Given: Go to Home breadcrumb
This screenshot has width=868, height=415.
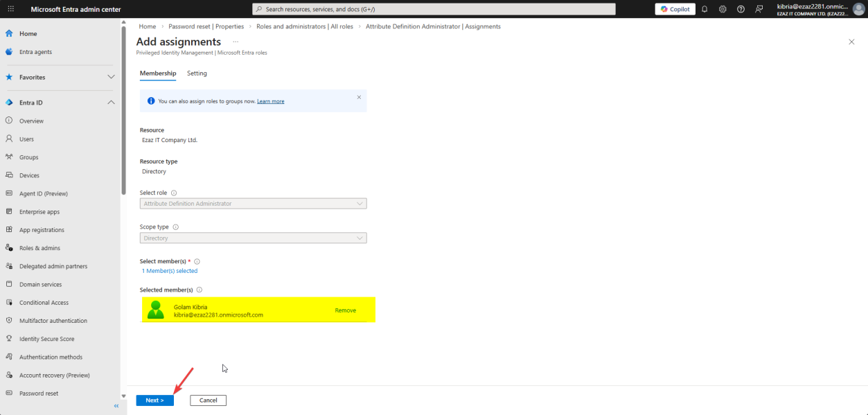Looking at the screenshot, I should 147,26.
